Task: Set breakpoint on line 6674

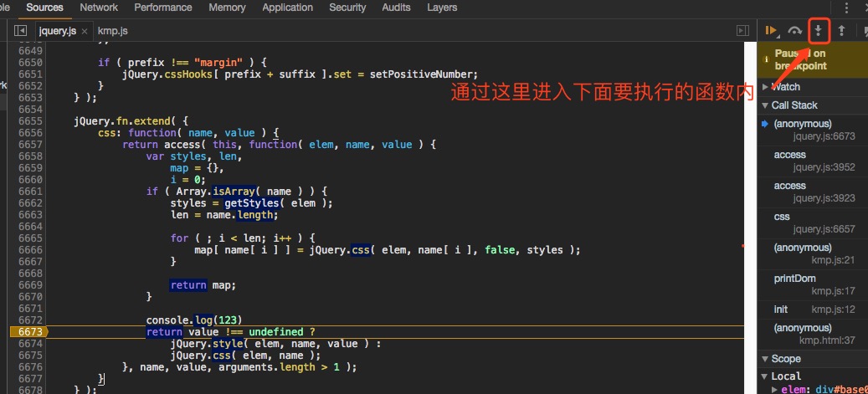Action: [x=30, y=344]
